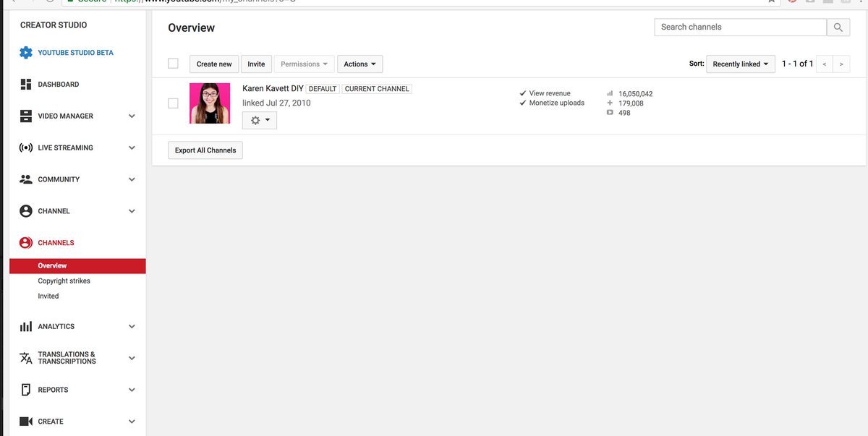Viewport: 868px width, 436px height.
Task: Click the 1 - 1 of 1 pager text
Action: point(797,64)
